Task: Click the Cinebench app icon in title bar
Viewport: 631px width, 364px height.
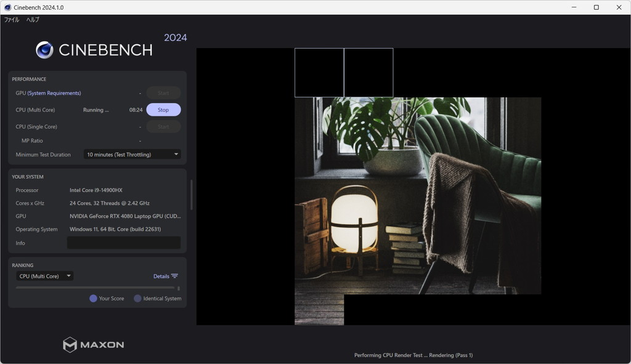Action: (x=7, y=7)
